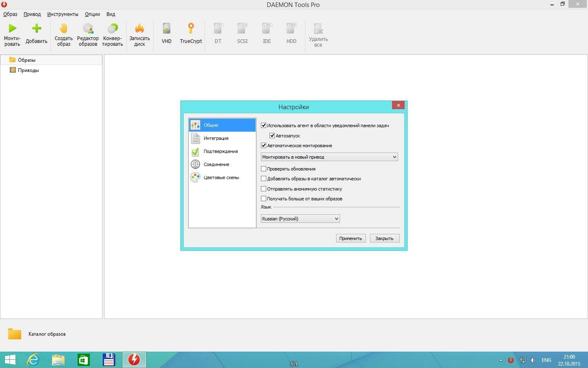Click Каталог образов folder icon
Screen dimensions: 588x368
[15, 334]
